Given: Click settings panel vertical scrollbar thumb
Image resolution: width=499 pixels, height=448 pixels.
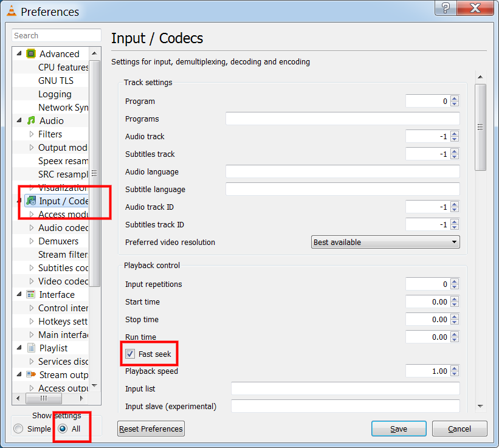Looking at the screenshot, I should (480, 127).
